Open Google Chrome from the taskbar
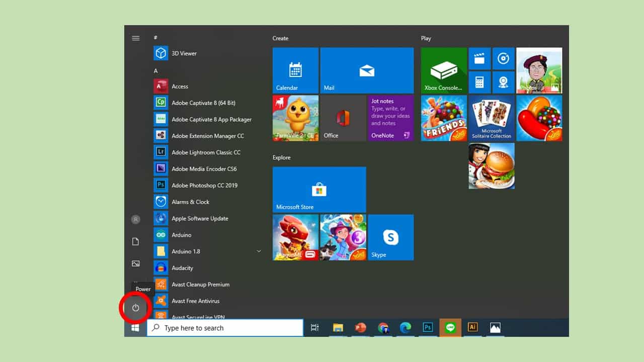 coord(383,328)
